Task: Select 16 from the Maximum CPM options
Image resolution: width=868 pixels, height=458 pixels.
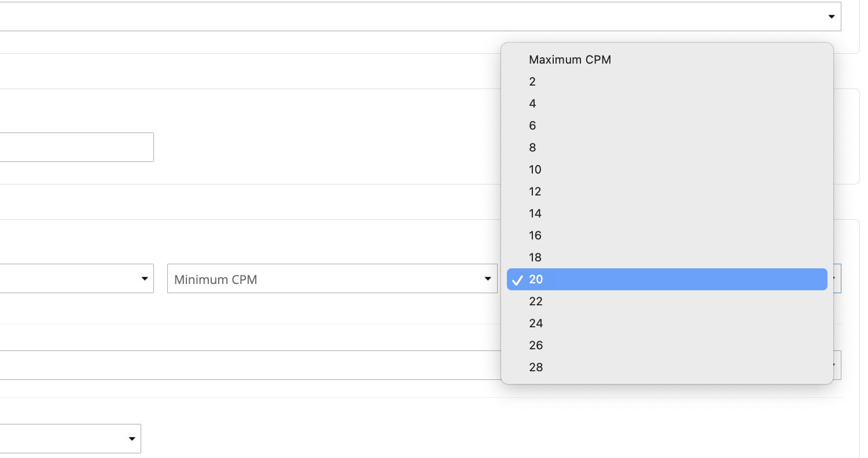Action: tap(535, 235)
